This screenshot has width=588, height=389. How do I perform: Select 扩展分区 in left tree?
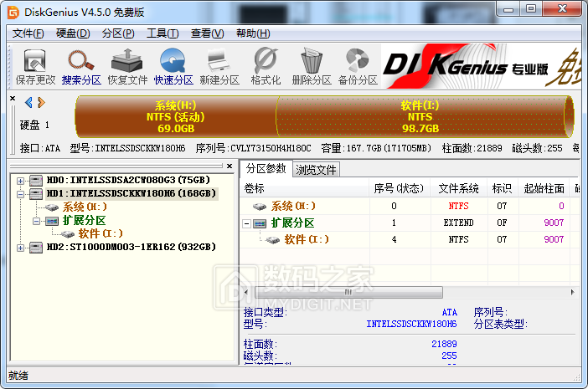click(84, 220)
